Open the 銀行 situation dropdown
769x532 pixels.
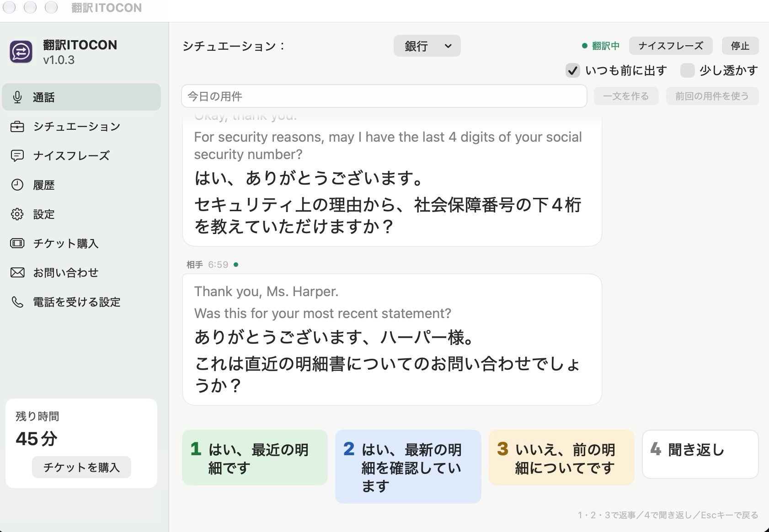(427, 46)
